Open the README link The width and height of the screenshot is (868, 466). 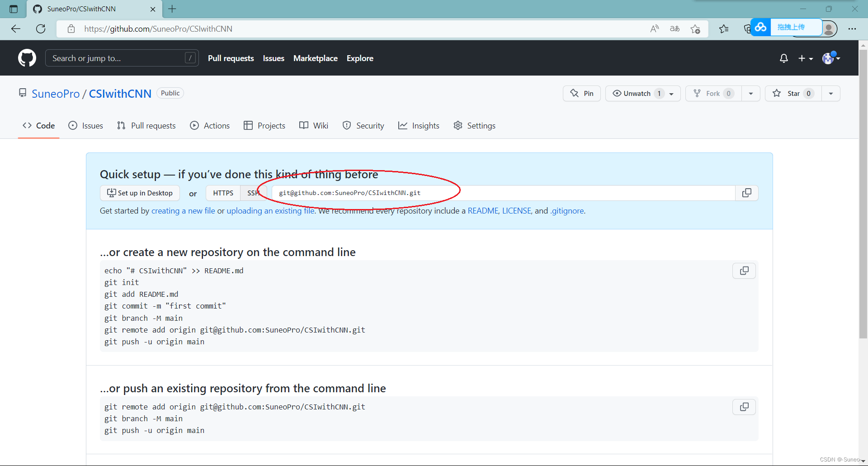483,211
